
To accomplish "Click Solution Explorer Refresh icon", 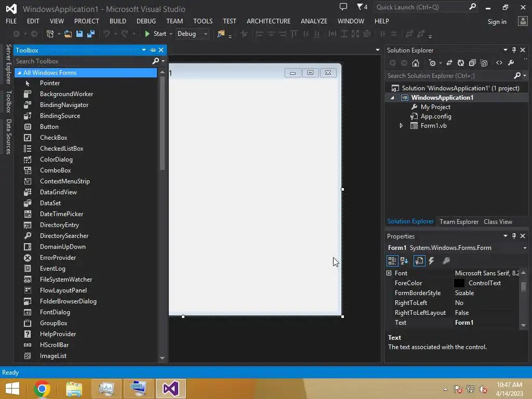I will pyautogui.click(x=461, y=63).
